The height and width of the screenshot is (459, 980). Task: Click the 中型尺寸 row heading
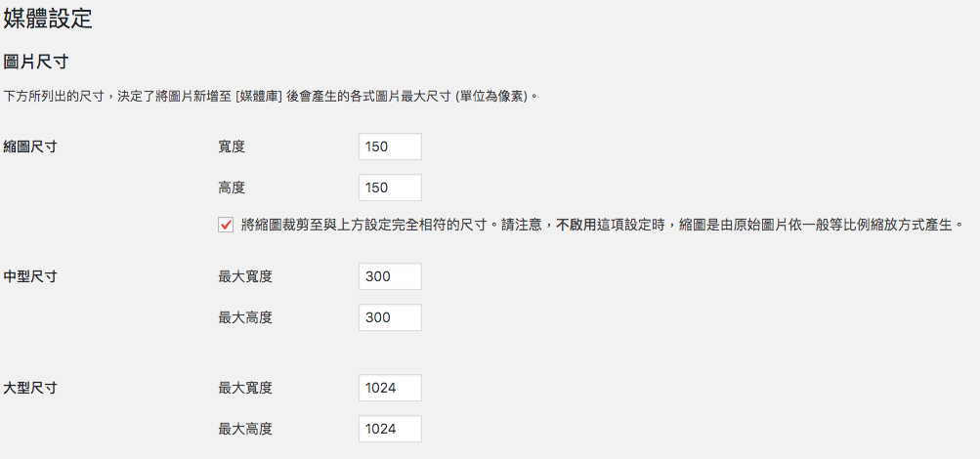[x=30, y=276]
